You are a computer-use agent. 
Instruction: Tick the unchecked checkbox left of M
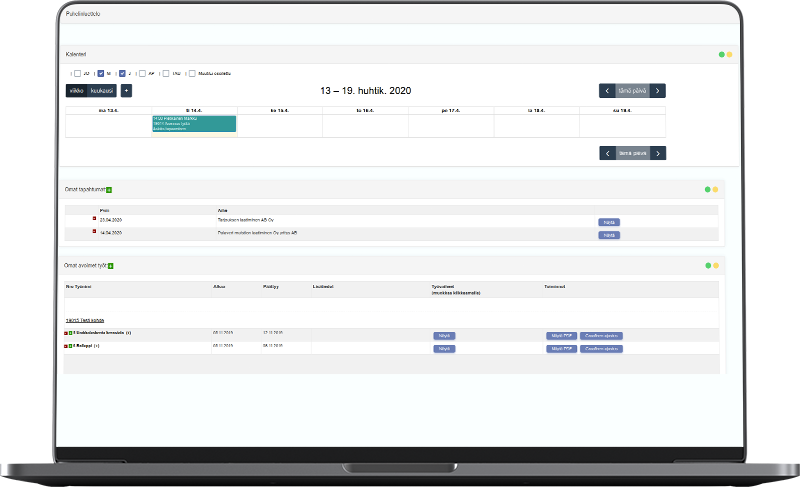click(x=78, y=73)
